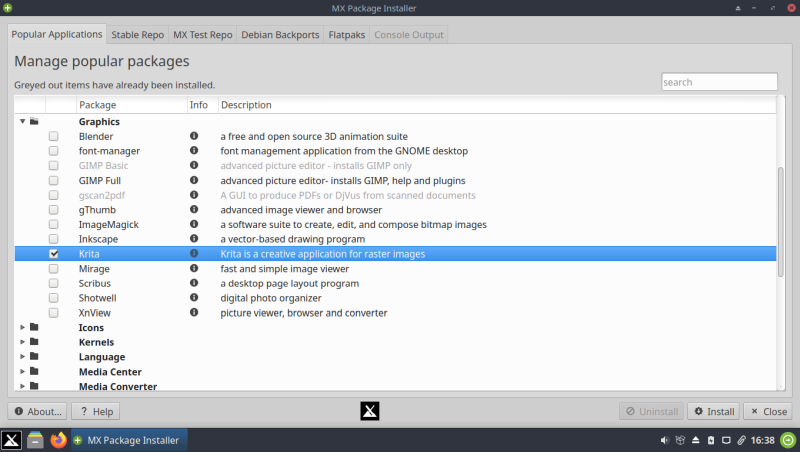Launch the file manager from taskbar
This screenshot has width=800, height=452.
35,440
